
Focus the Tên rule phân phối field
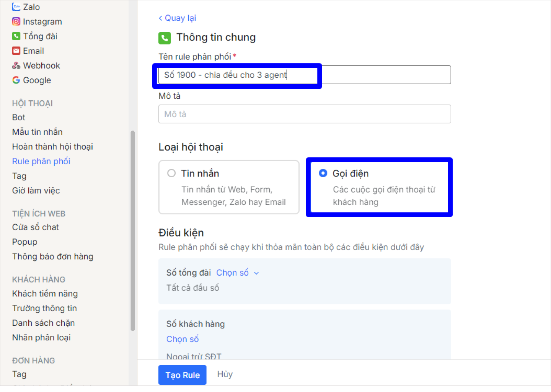pyautogui.click(x=305, y=75)
